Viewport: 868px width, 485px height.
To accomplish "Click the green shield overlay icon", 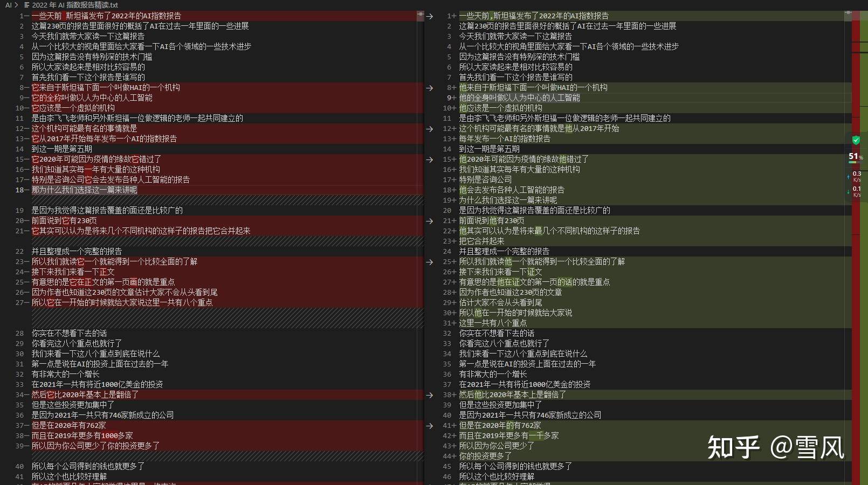I will click(856, 140).
